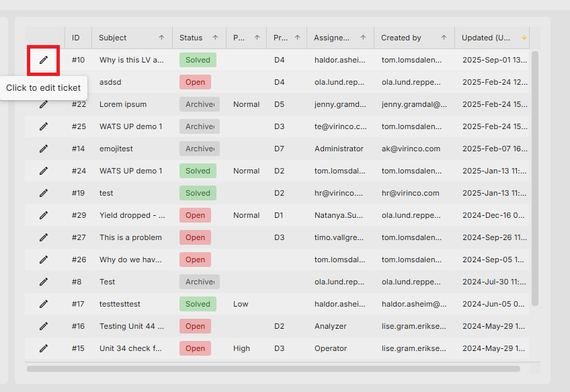Click the vertical scrollbar of ticket list
The width and height of the screenshot is (570, 392).
click(535, 178)
